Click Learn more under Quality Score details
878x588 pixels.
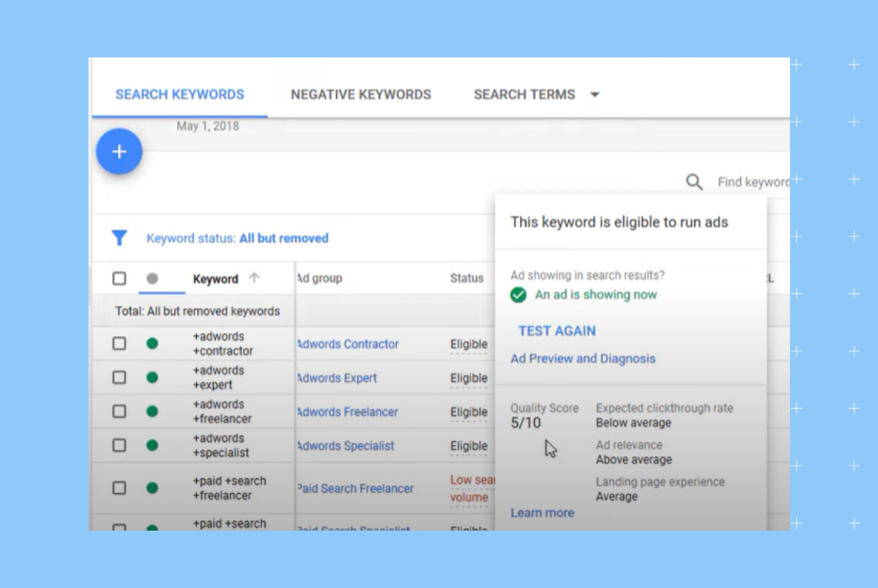pyautogui.click(x=542, y=513)
